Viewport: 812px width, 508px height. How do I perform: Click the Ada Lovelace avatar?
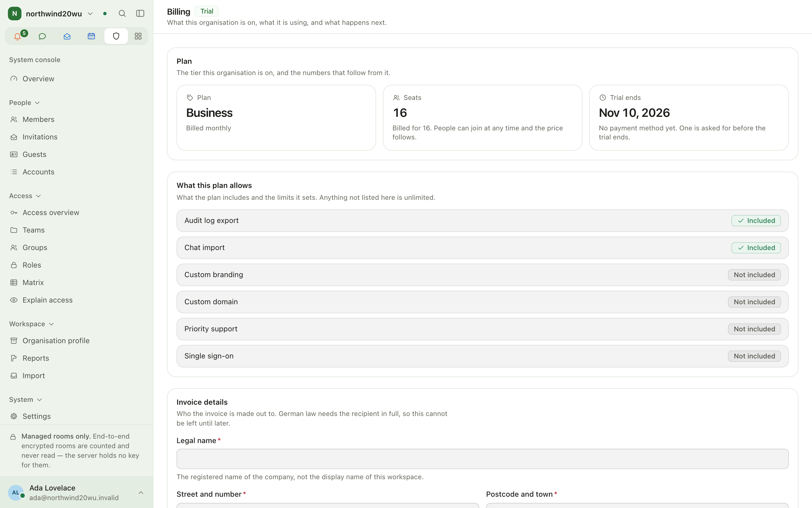[x=16, y=492]
